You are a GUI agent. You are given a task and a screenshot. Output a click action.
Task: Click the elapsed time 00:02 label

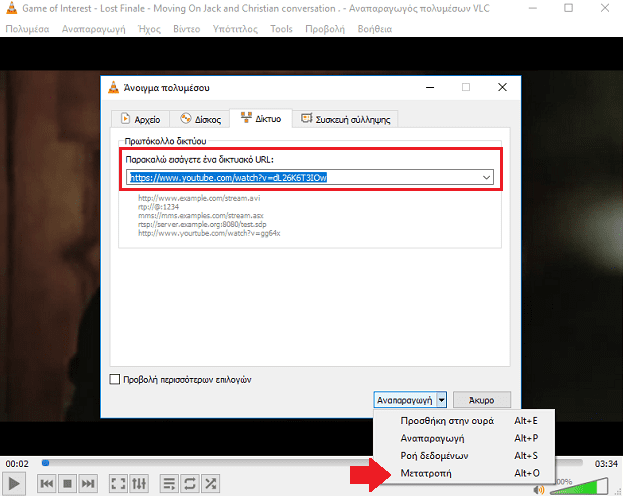tap(17, 464)
